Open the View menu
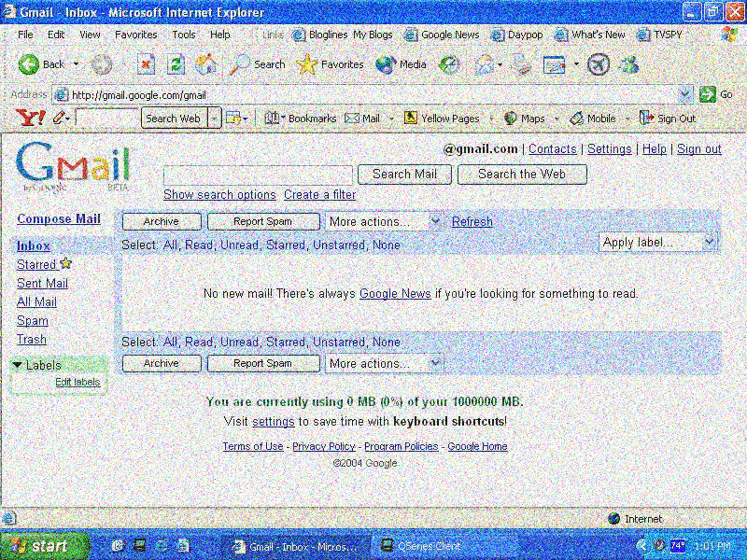The width and height of the screenshot is (747, 560). [90, 35]
